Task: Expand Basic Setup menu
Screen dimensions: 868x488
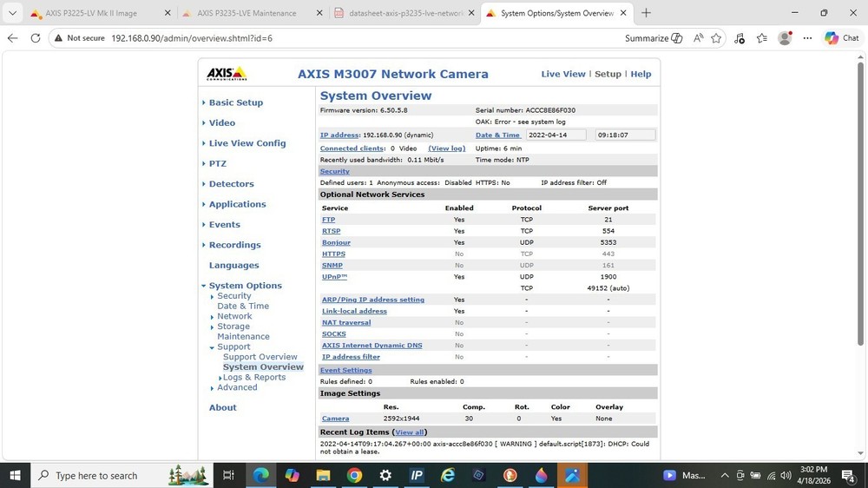Action: (236, 102)
